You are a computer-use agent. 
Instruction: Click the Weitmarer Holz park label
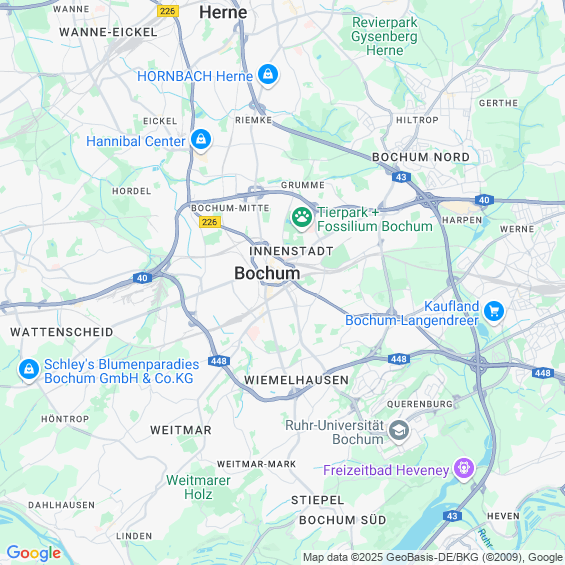tap(198, 487)
